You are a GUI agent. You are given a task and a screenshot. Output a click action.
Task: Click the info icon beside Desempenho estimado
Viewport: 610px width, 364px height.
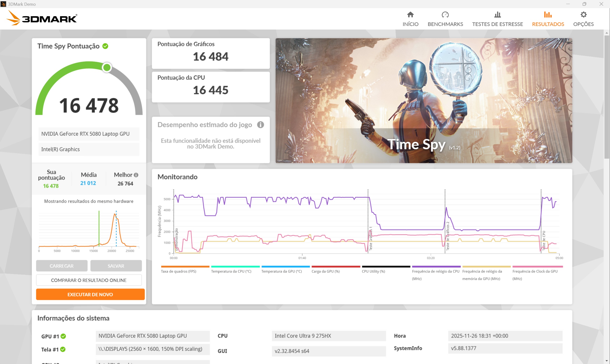[260, 125]
